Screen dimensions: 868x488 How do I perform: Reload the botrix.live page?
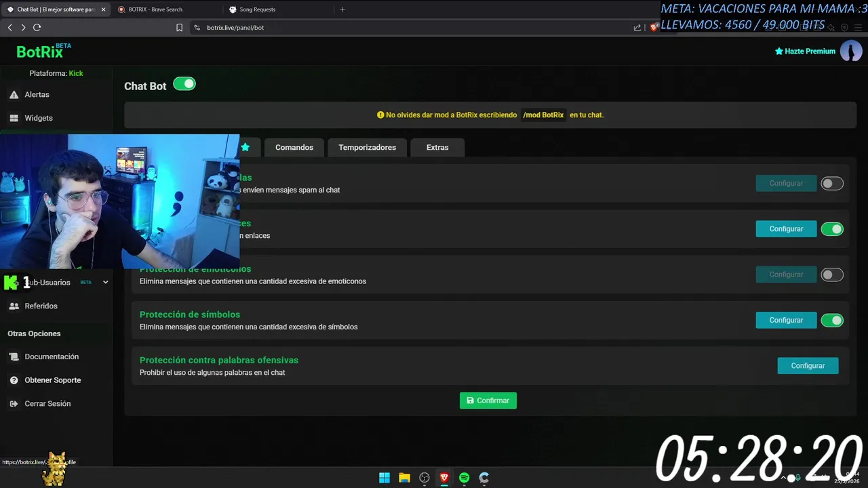pyautogui.click(x=37, y=28)
